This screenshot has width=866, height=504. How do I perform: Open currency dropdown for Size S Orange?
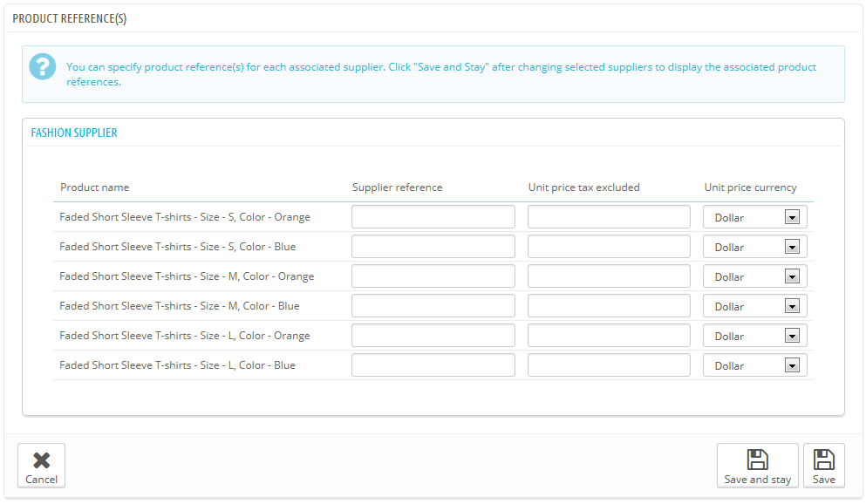[754, 217]
